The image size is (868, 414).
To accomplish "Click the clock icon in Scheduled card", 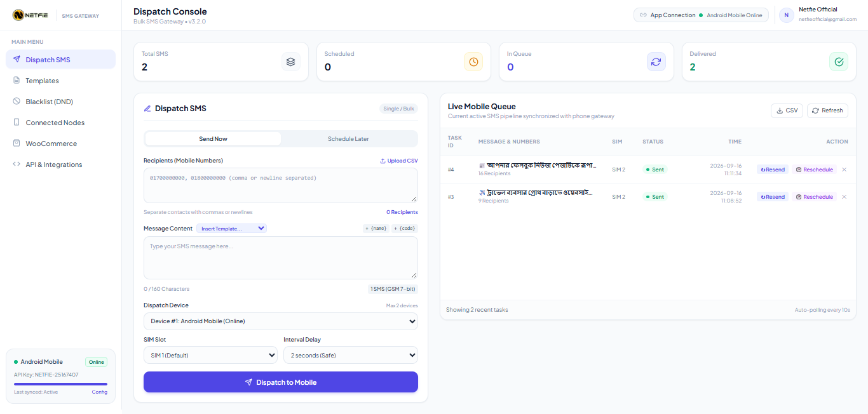I will tap(473, 62).
